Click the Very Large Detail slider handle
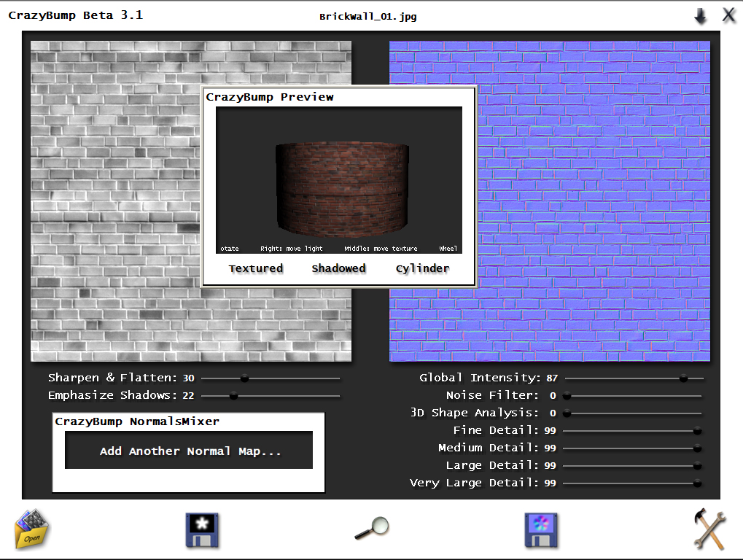Screen dimensions: 743x560 pos(697,483)
